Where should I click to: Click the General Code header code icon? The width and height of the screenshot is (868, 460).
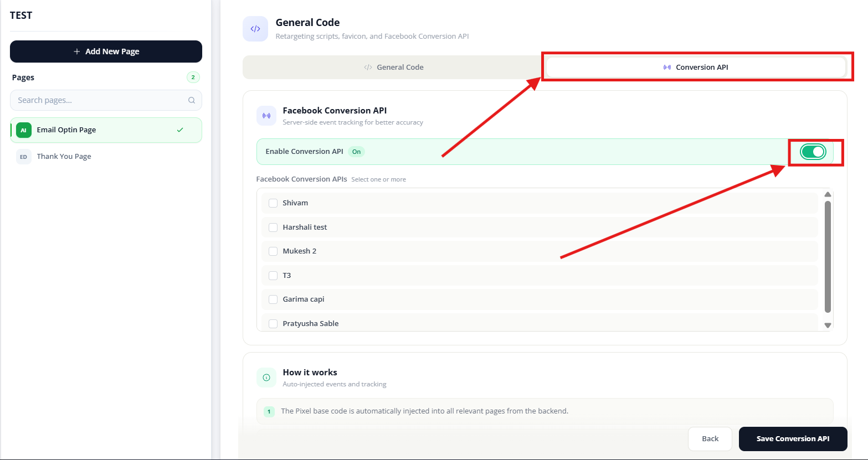[x=255, y=29]
